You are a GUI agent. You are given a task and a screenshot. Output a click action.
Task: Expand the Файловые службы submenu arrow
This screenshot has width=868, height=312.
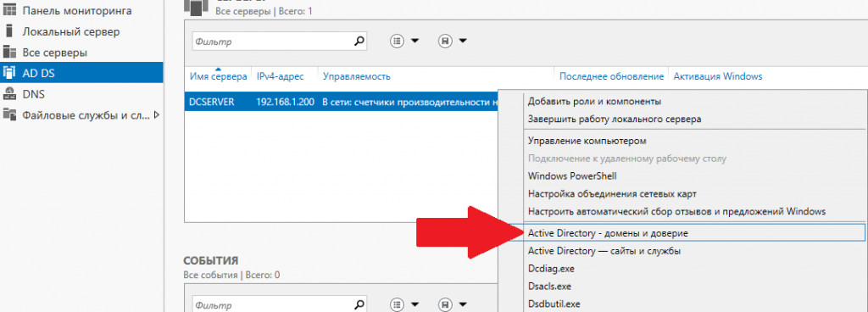(x=157, y=115)
